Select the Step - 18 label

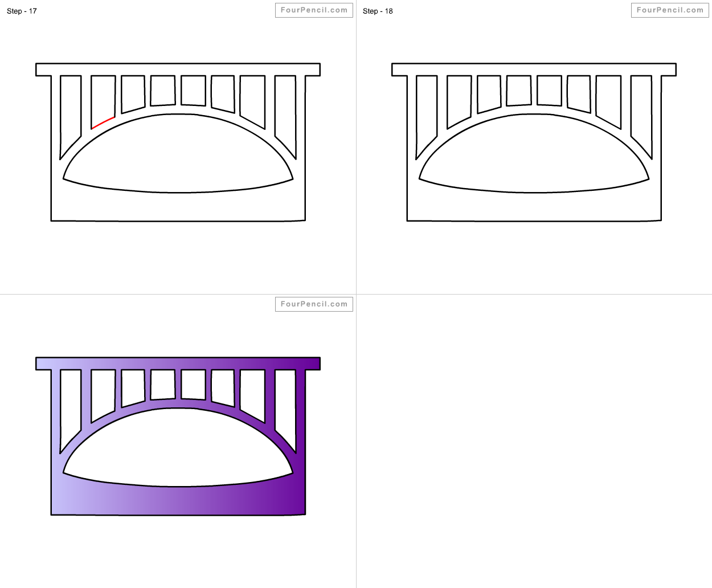click(x=378, y=11)
